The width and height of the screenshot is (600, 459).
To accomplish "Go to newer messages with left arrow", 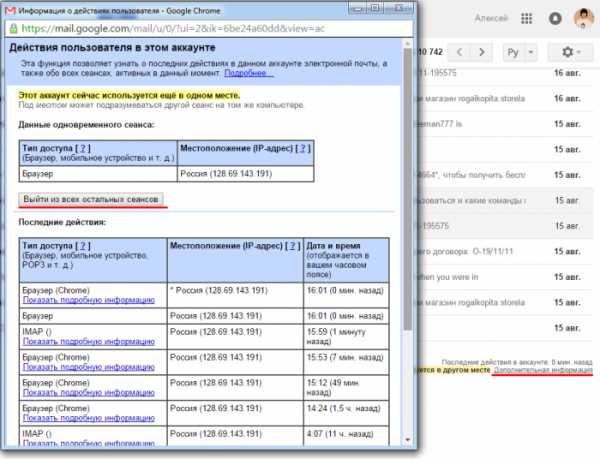I will click(459, 52).
